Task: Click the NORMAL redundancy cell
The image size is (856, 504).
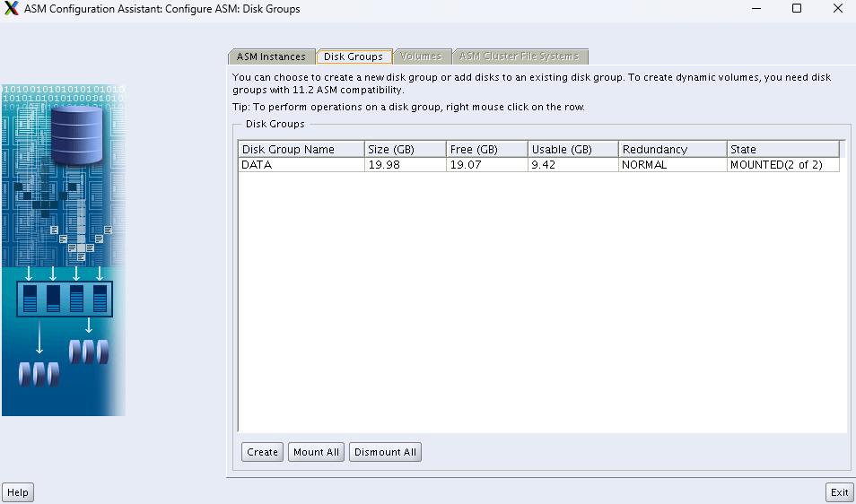Action: click(x=673, y=165)
